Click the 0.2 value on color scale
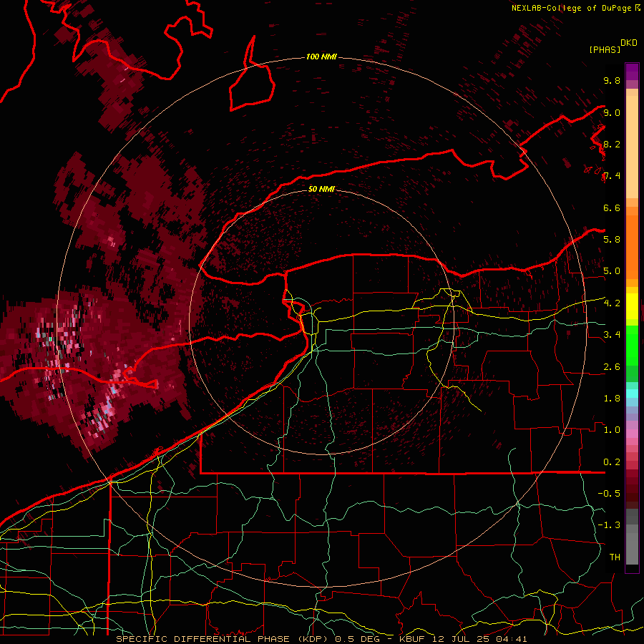Viewport: 644px width, 644px height. 612,462
